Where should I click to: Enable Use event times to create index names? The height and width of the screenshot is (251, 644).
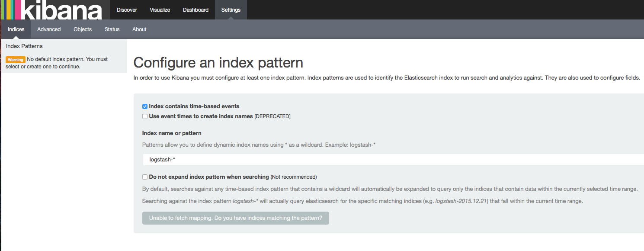(x=145, y=116)
